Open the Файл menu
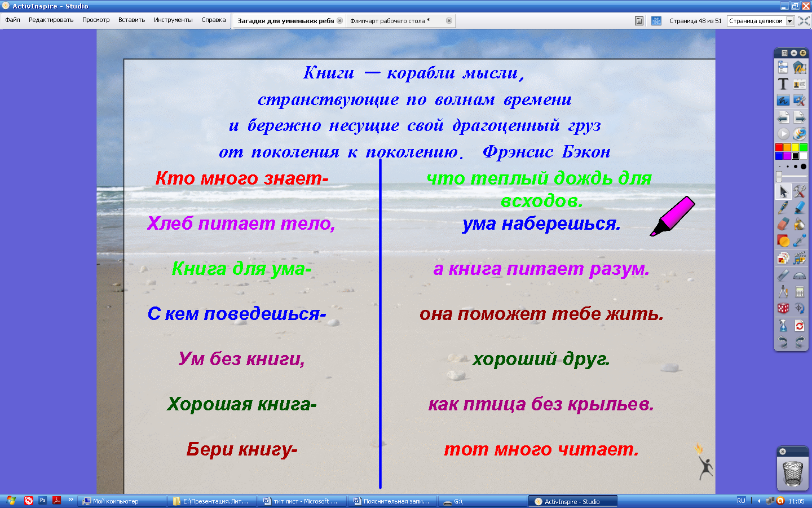Screen dimensions: 812x508 click(12, 20)
